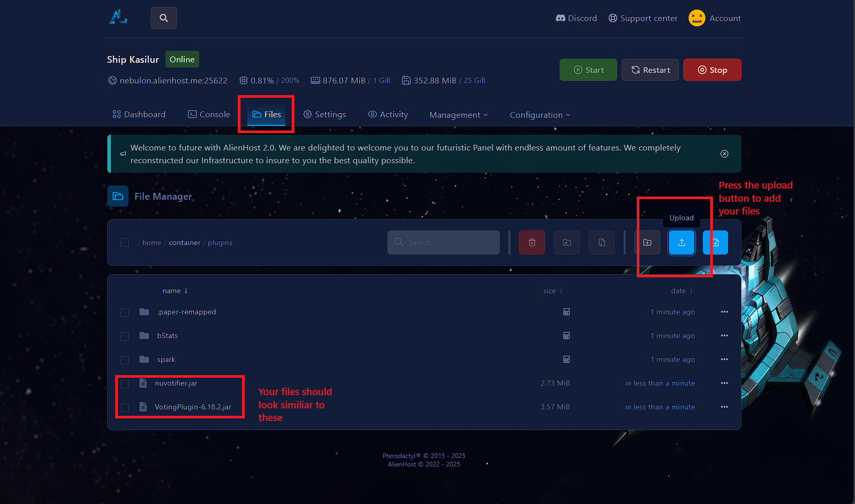Open the magnifier search button at top
855x504 pixels.
coord(164,18)
